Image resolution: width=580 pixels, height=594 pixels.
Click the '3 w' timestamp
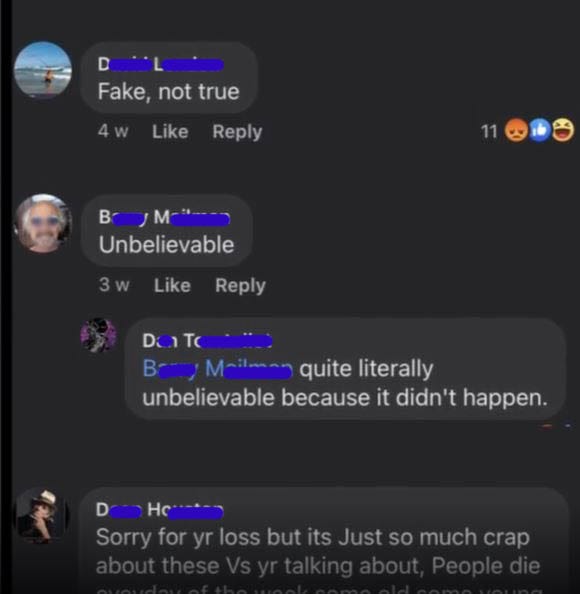click(x=114, y=285)
